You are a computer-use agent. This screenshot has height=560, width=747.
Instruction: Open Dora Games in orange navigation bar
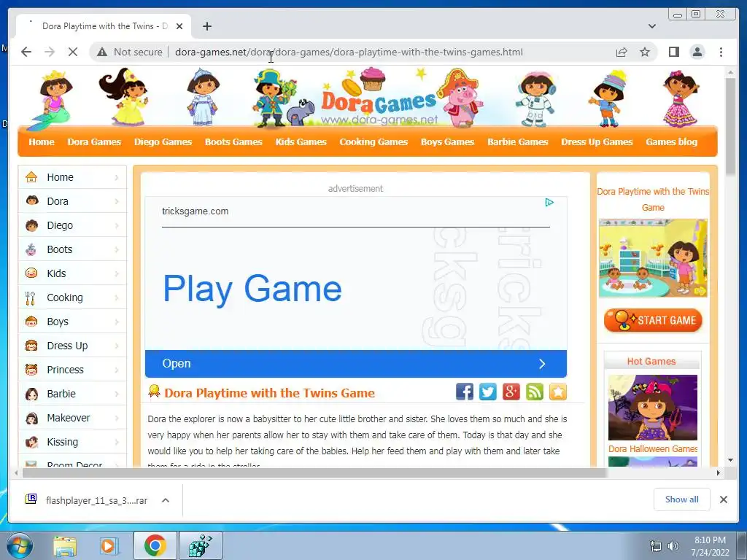click(94, 142)
